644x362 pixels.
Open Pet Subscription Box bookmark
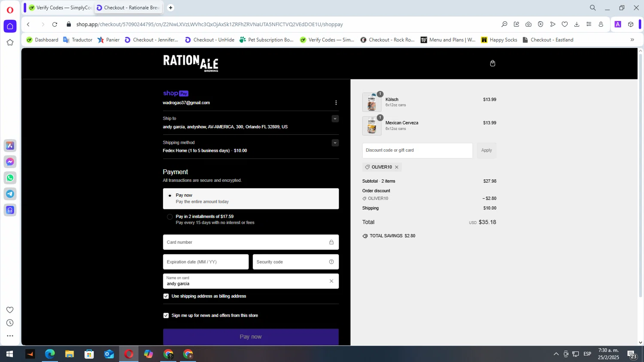click(267, 40)
